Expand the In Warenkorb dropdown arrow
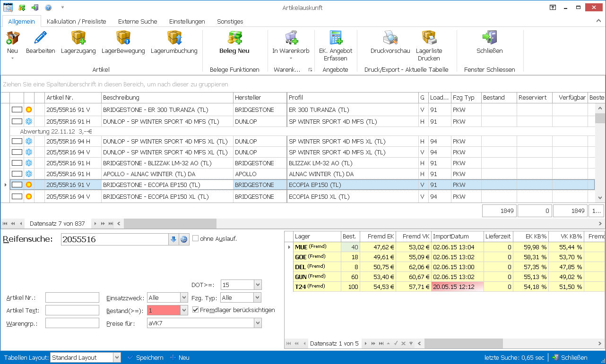606x364 pixels. tap(291, 59)
